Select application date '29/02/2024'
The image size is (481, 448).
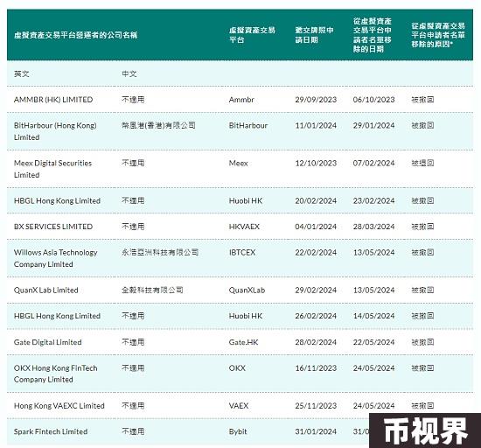coord(316,290)
